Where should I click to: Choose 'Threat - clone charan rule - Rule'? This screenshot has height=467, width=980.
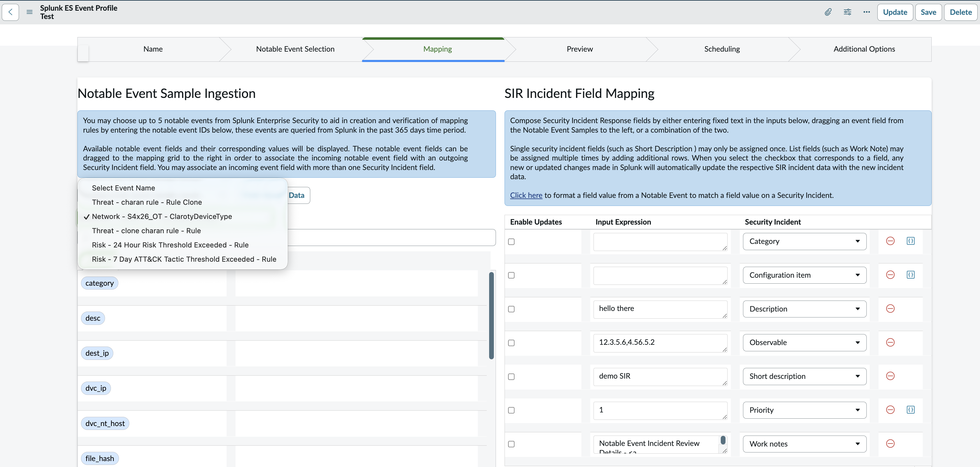tap(183, 231)
